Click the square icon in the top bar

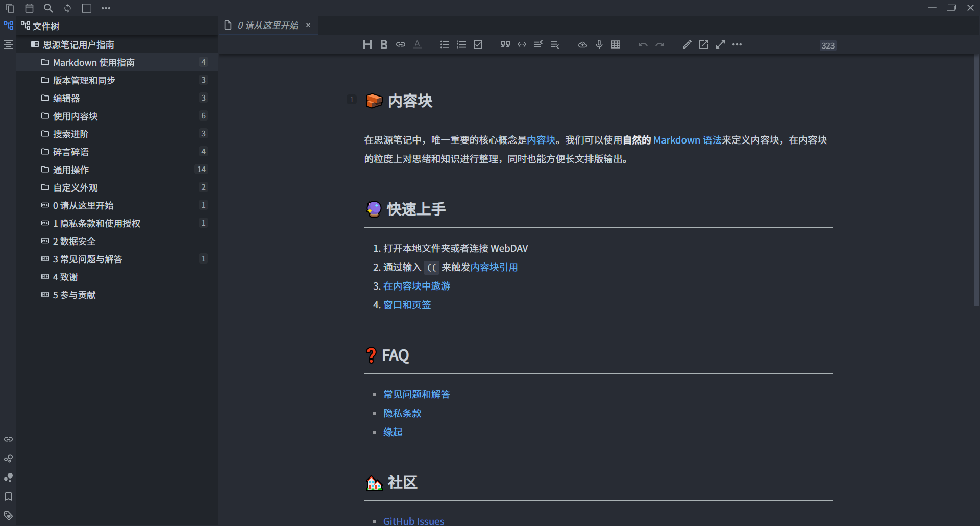tap(87, 8)
